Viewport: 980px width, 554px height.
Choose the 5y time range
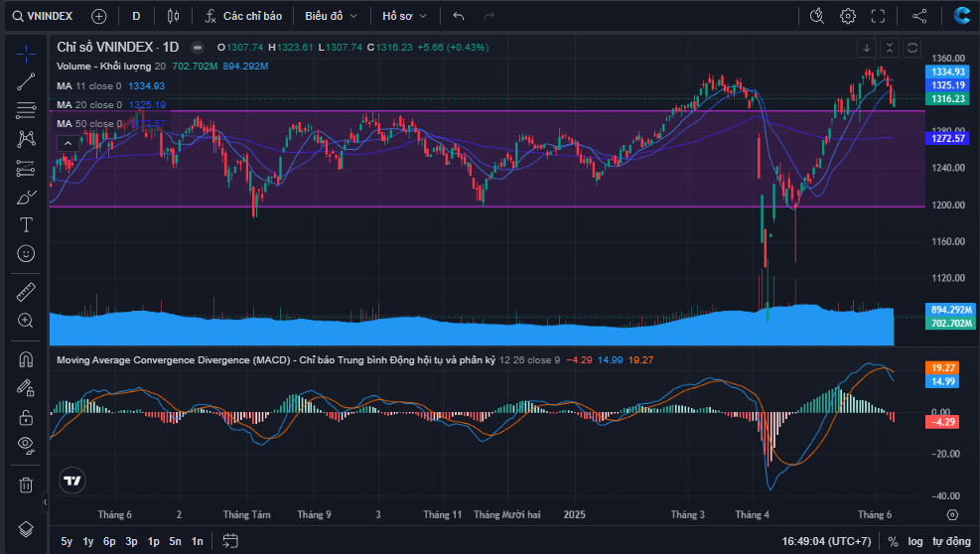(67, 541)
